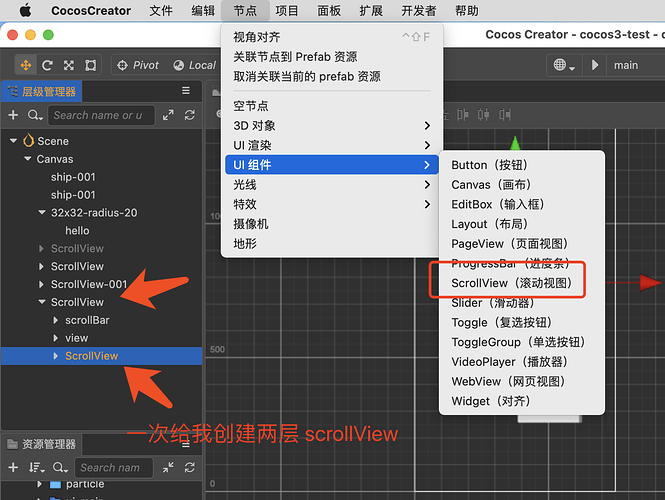This screenshot has height=500, width=665.
Task: Open the 扩展 menu
Action: click(x=371, y=11)
